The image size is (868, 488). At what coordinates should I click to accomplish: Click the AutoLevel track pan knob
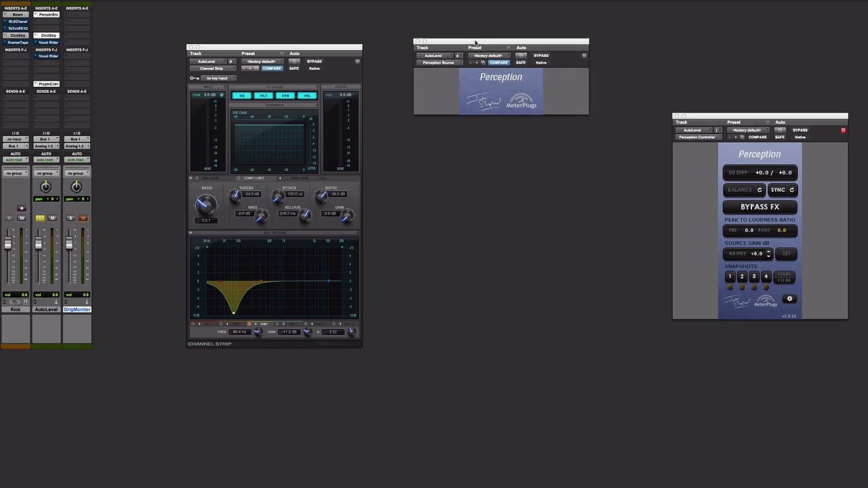[45, 187]
